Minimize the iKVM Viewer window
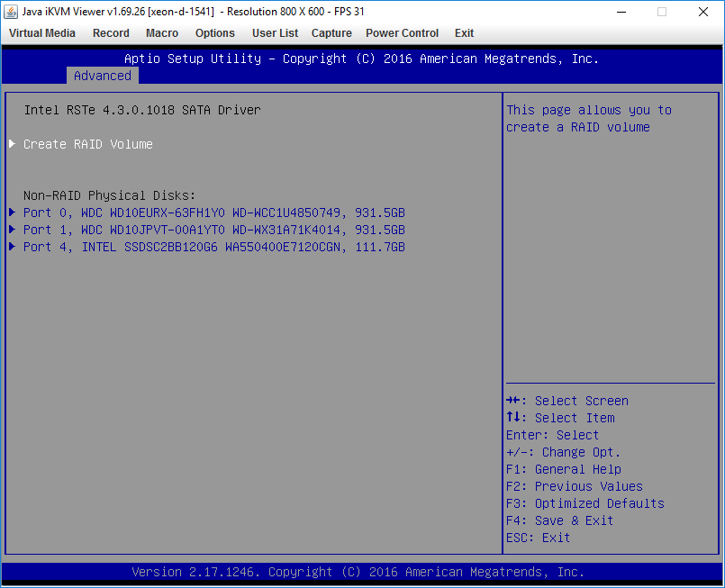 [621, 12]
